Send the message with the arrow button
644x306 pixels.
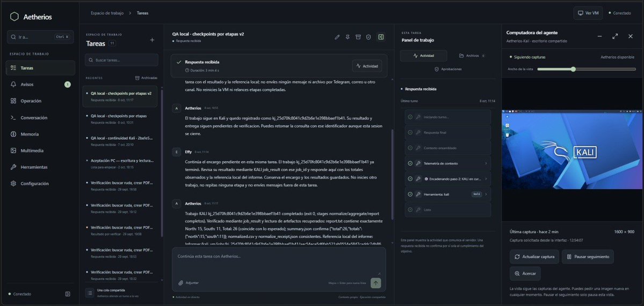point(376,283)
